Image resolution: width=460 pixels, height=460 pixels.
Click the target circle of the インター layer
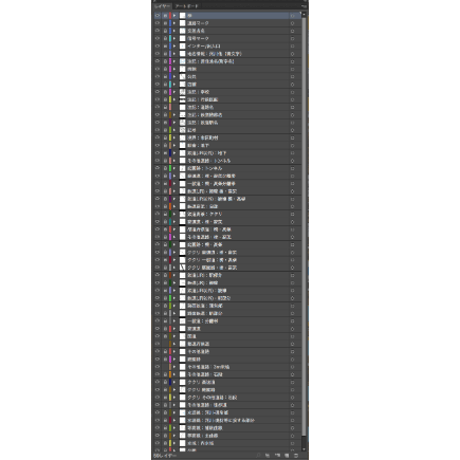coord(292,46)
